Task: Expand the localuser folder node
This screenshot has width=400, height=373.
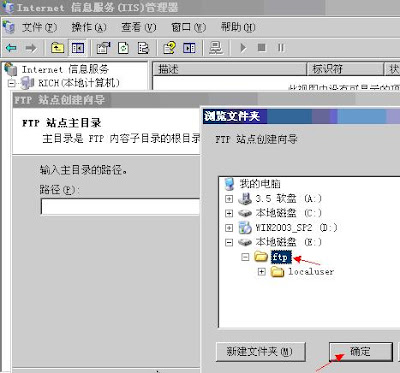Action: [262, 272]
